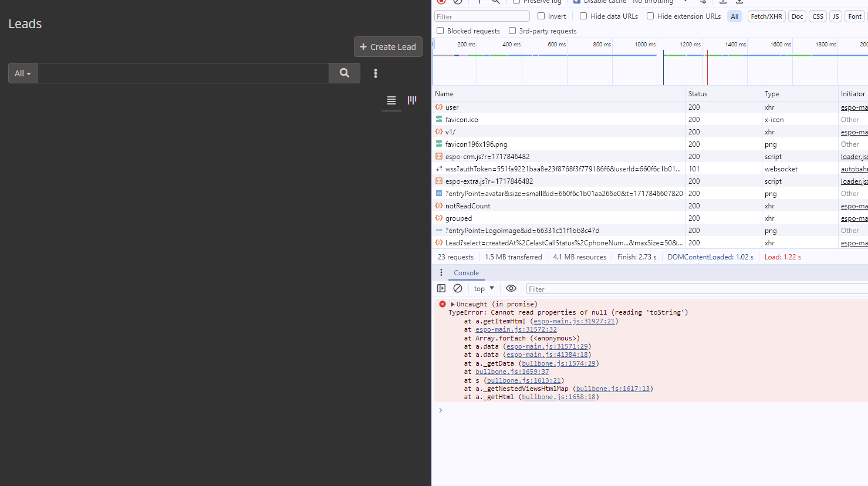The height and width of the screenshot is (486, 868).
Task: Open espo-main.js:31927:21 source link
Action: tap(574, 321)
